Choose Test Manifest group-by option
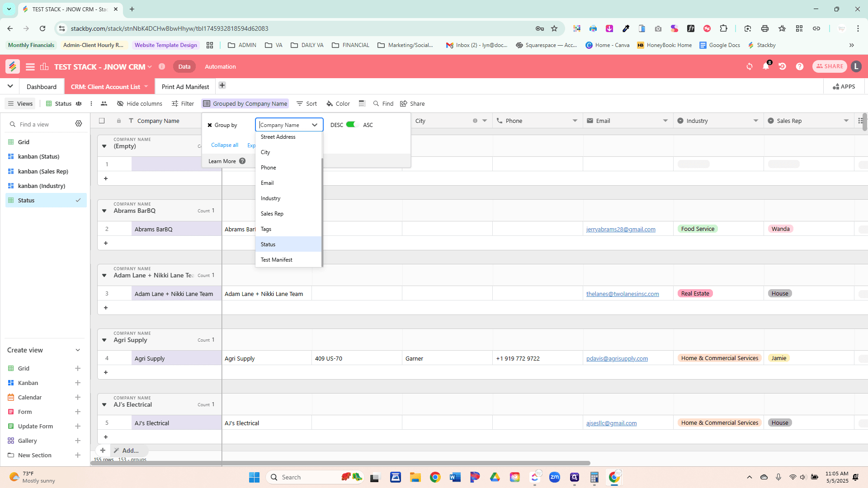 coord(288,259)
